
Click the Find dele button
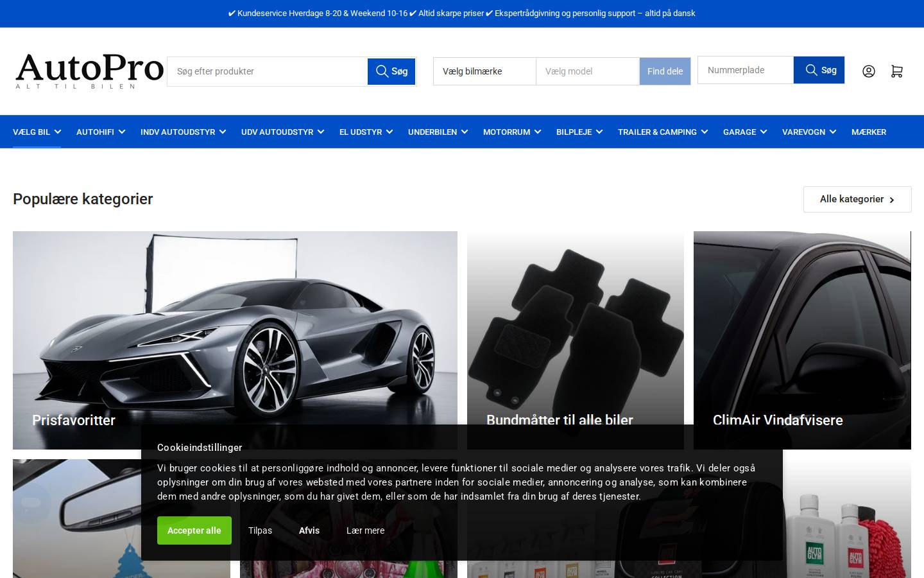pyautogui.click(x=665, y=71)
